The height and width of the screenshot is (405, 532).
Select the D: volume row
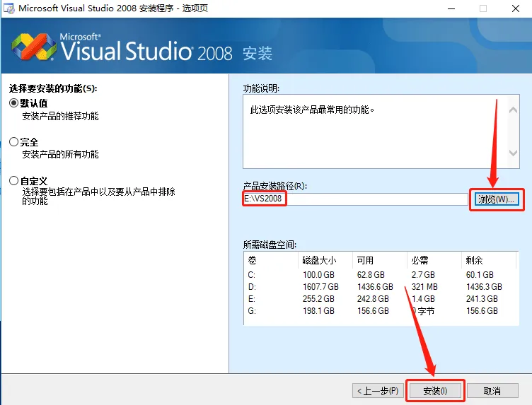[x=381, y=287]
